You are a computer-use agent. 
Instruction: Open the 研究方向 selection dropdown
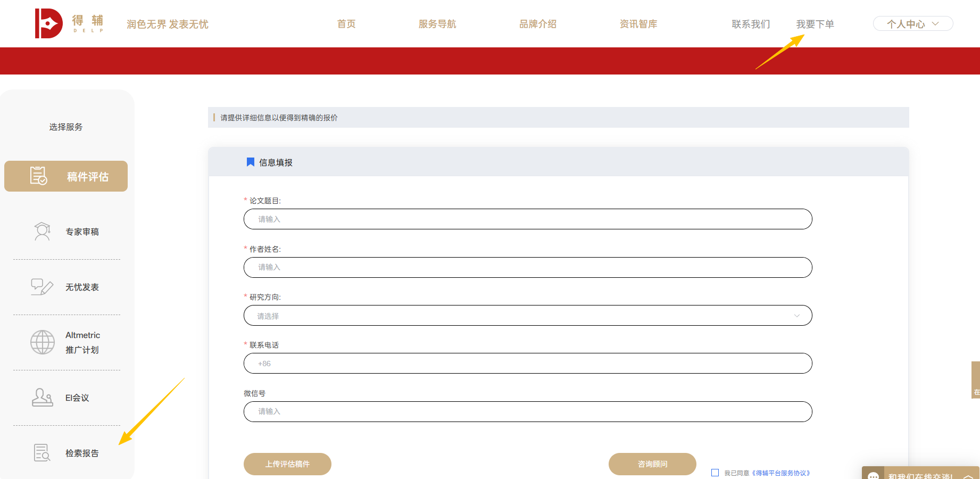tap(527, 315)
